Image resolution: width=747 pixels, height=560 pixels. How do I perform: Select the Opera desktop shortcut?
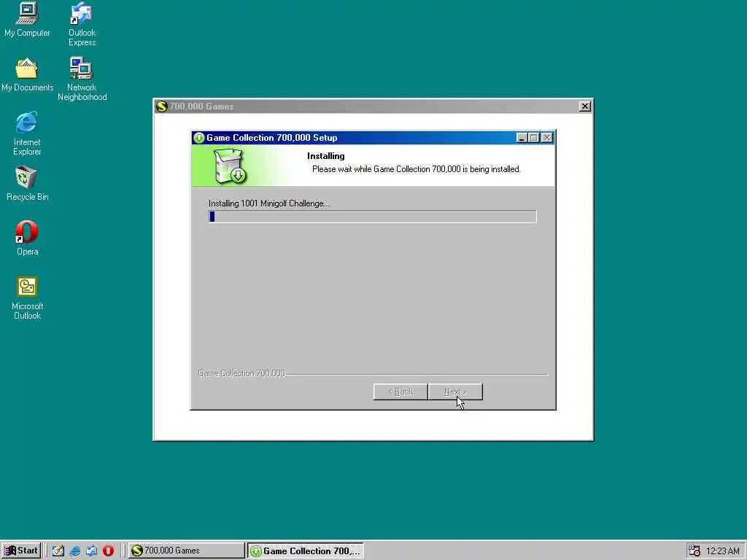click(x=27, y=238)
